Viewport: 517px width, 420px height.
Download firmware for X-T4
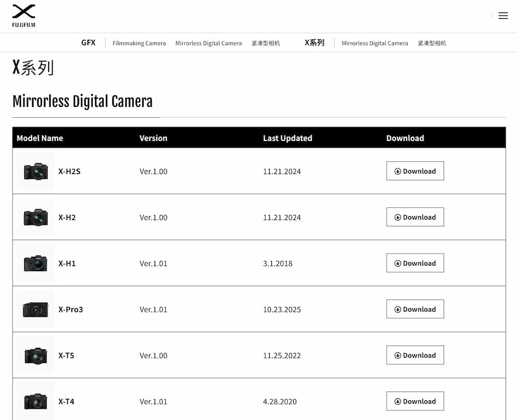pyautogui.click(x=415, y=401)
